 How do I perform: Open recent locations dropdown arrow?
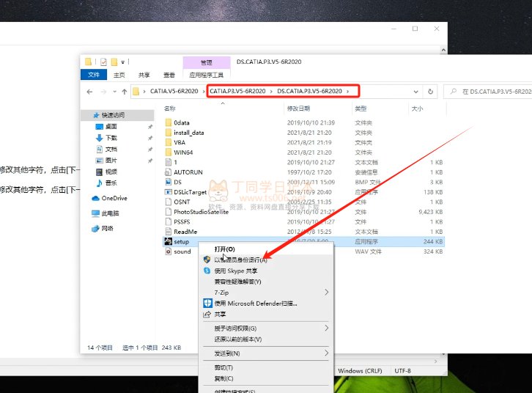(114, 92)
